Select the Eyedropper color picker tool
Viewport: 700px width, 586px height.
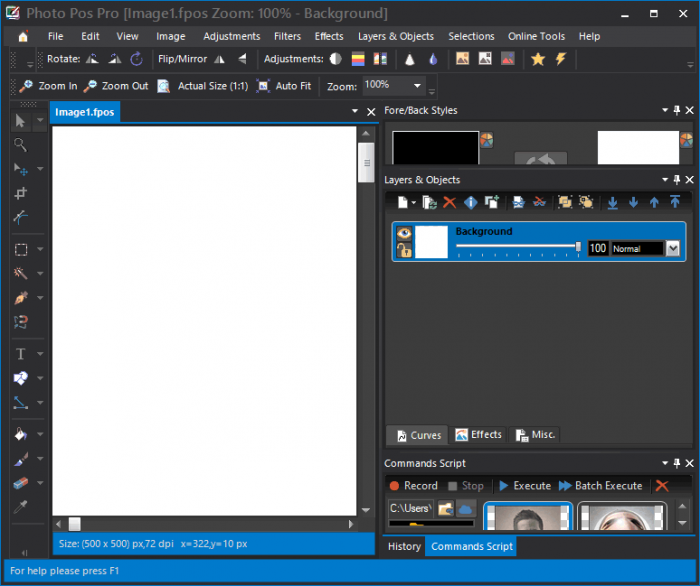click(20, 507)
